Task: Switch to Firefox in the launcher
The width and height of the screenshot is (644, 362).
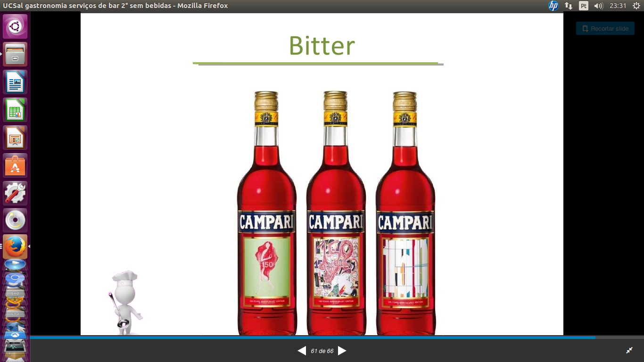Action: pyautogui.click(x=15, y=247)
